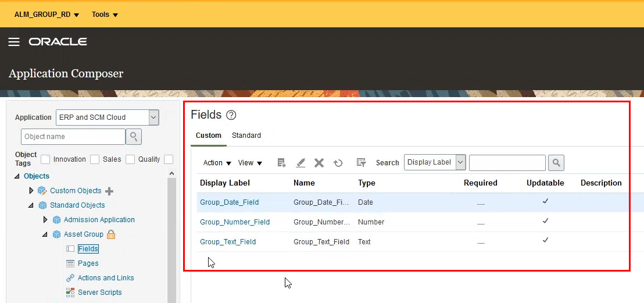644x303 pixels.
Task: Open the View menu
Action: coord(250,163)
